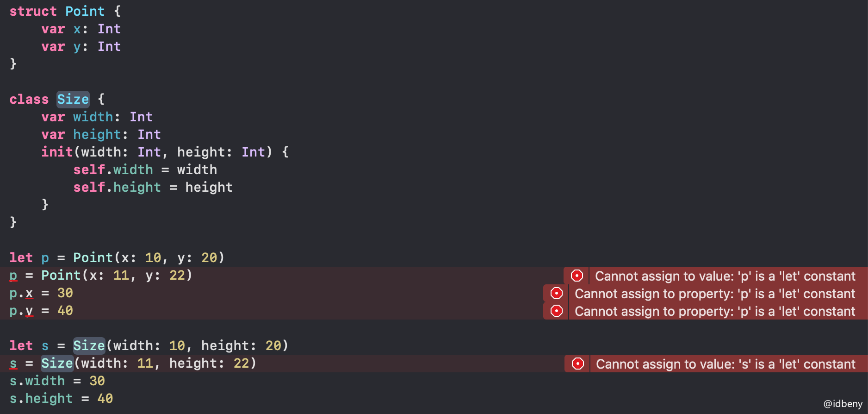This screenshot has height=414, width=868.
Task: Select the highlighted Size class name
Action: pos(73,99)
